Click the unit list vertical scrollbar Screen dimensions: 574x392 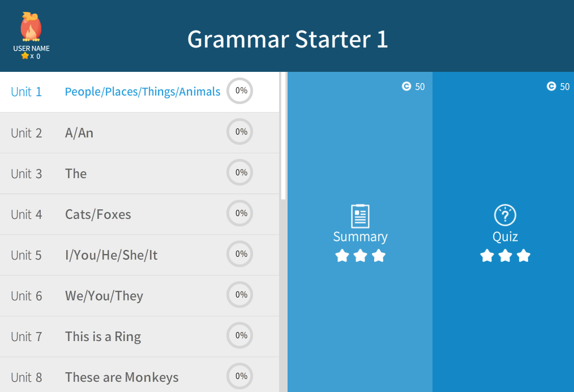(x=283, y=136)
